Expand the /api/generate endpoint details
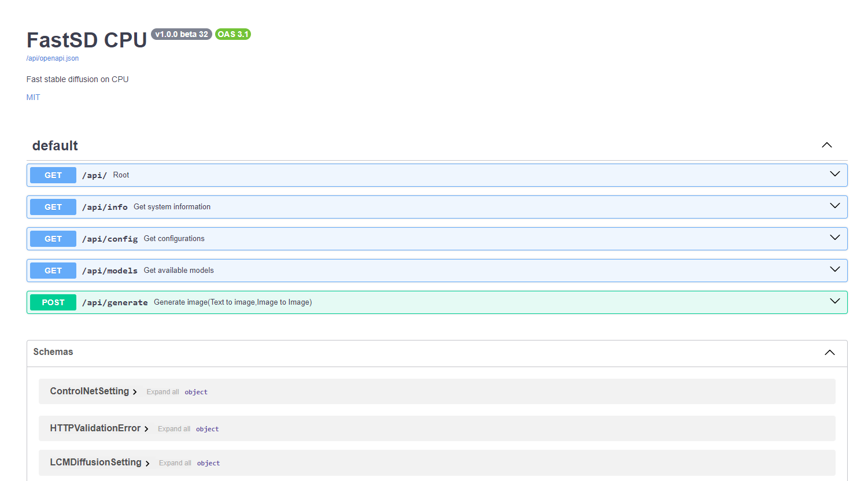The width and height of the screenshot is (868, 481). [x=834, y=301]
